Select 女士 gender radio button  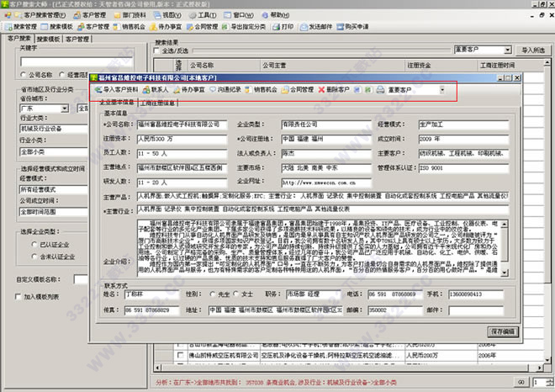tap(237, 295)
